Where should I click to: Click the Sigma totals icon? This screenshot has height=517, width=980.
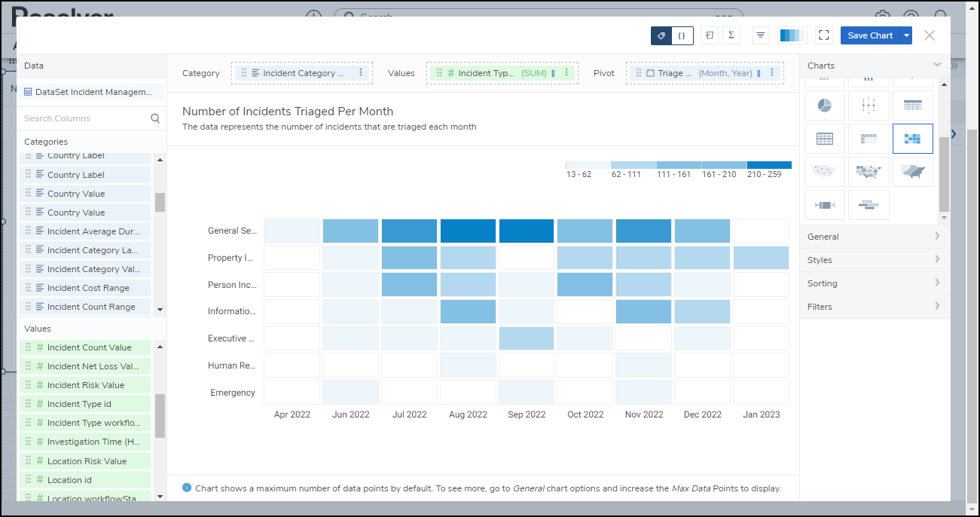[731, 35]
